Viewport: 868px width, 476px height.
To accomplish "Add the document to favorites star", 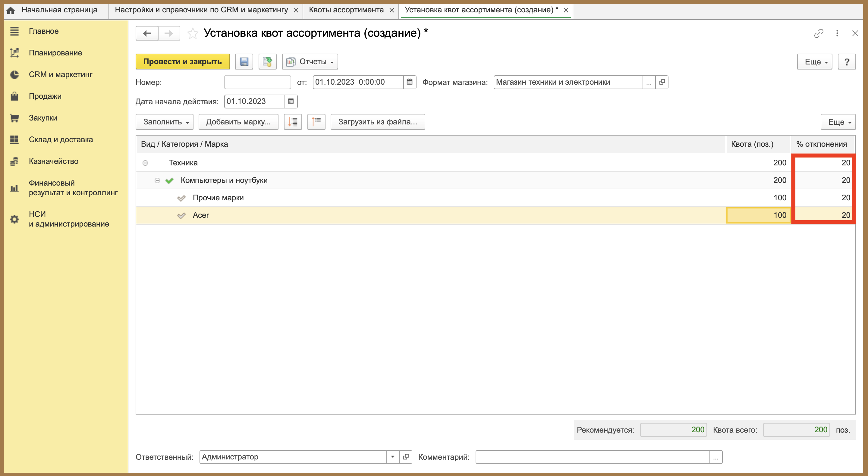I will pyautogui.click(x=193, y=33).
